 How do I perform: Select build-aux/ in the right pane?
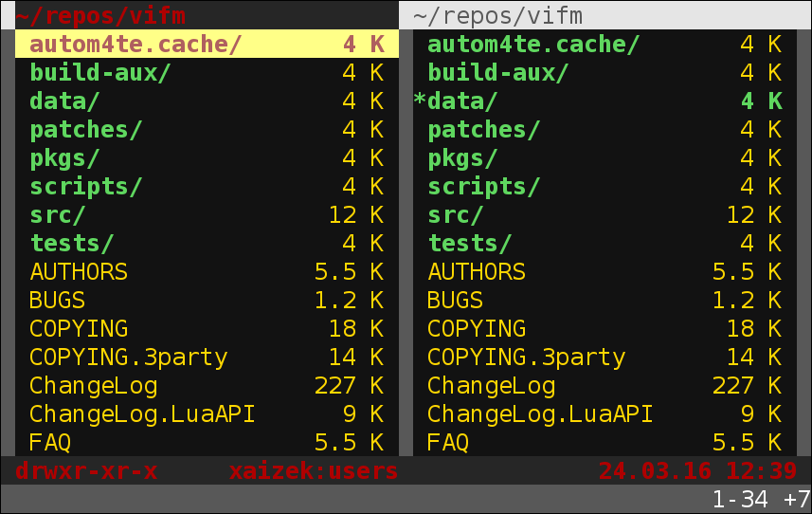coord(604,72)
